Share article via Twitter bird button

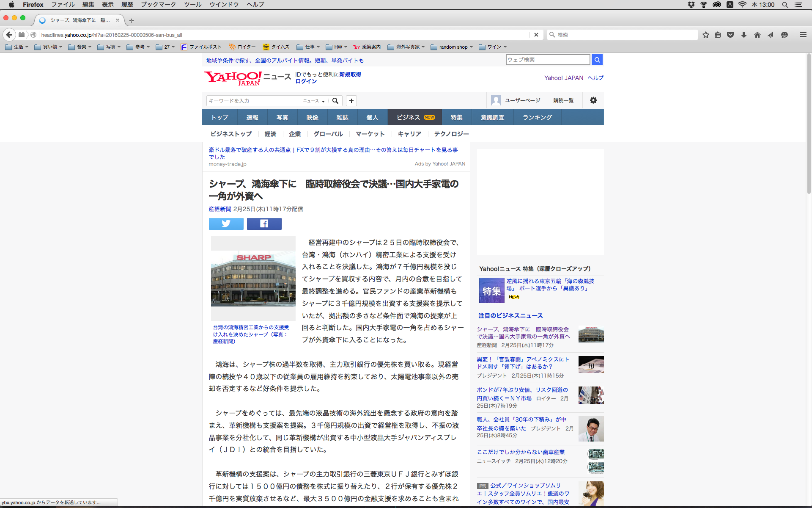226,224
